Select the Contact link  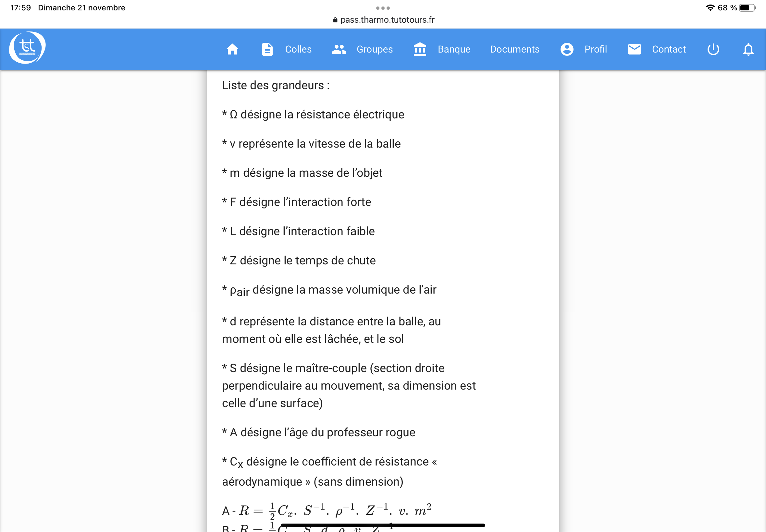tap(669, 49)
